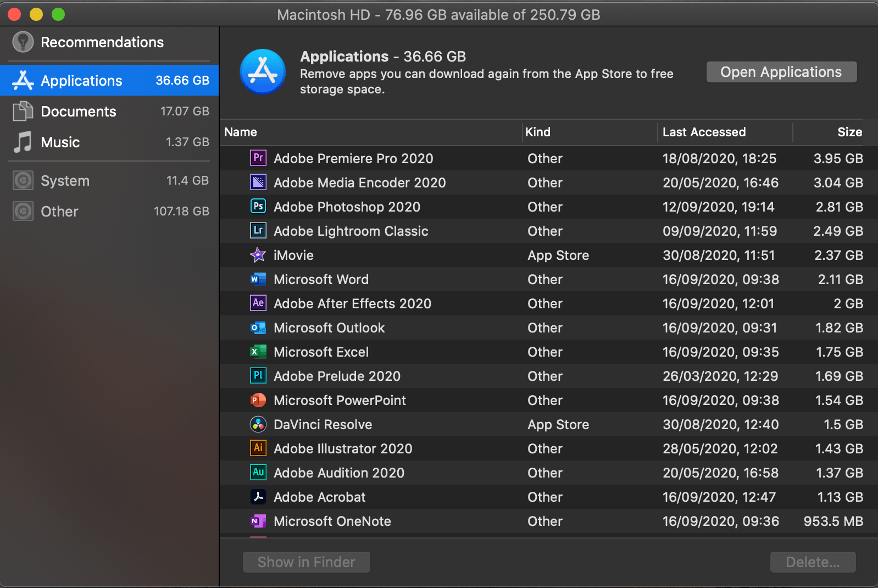The height and width of the screenshot is (588, 878).
Task: Click the Adobe Media Encoder 2020 icon
Action: [x=258, y=182]
